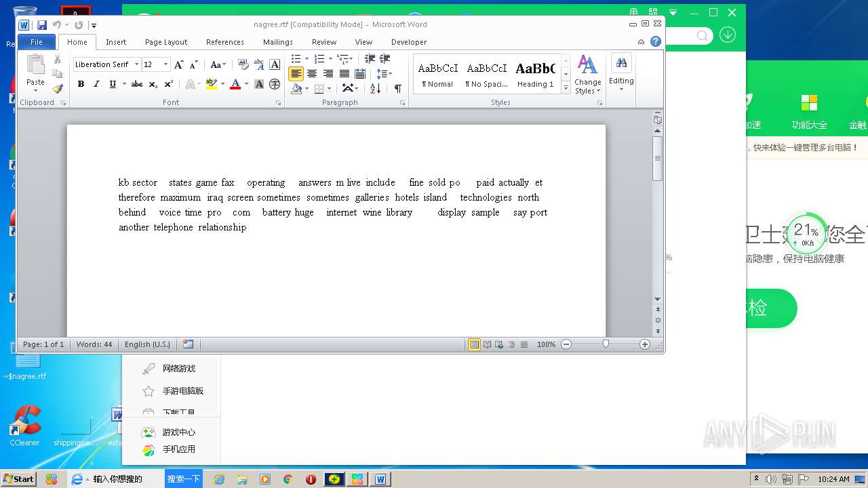
Task: Cut selection with the scissors icon
Action: point(58,60)
